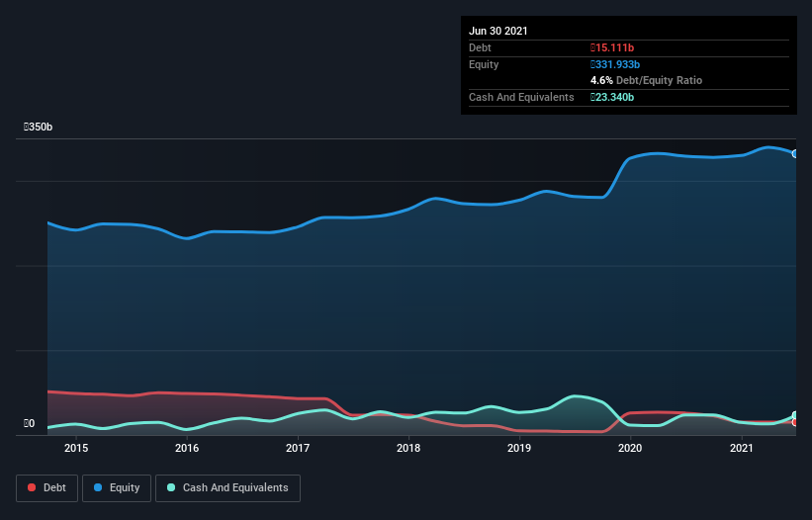Click the 2021 x-axis label
Image resolution: width=812 pixels, height=520 pixels.
[x=741, y=448]
